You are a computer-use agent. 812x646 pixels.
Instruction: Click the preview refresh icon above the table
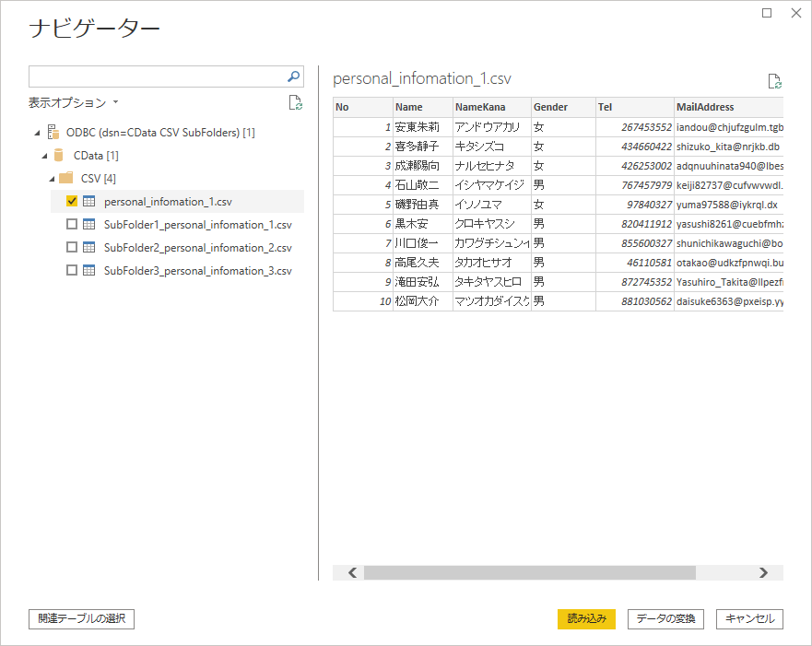(775, 81)
